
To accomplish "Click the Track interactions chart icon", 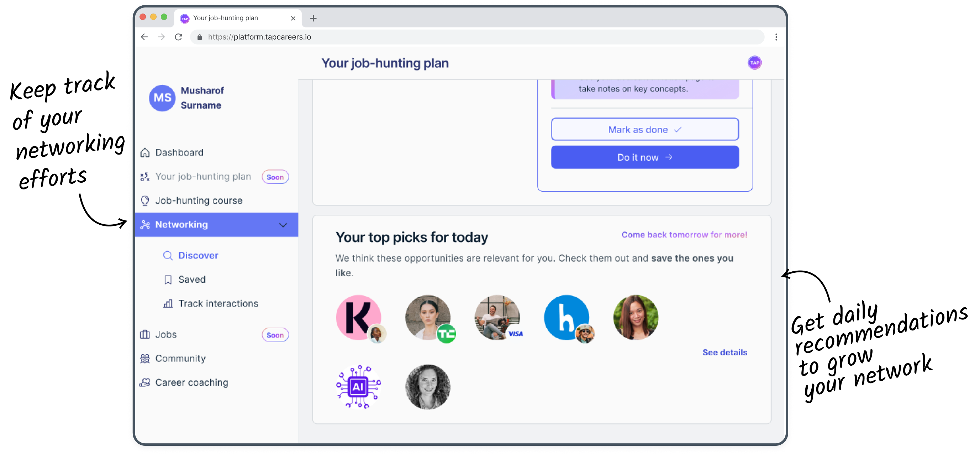I will [x=168, y=304].
